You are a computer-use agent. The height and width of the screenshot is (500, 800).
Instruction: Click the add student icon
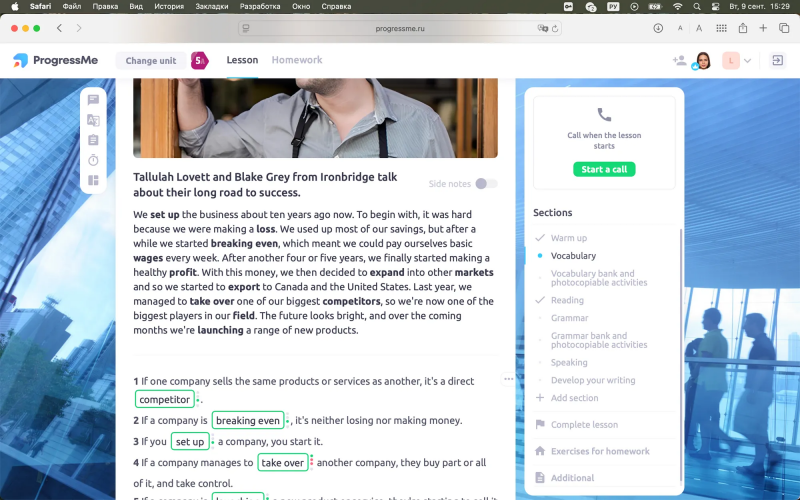pos(679,60)
